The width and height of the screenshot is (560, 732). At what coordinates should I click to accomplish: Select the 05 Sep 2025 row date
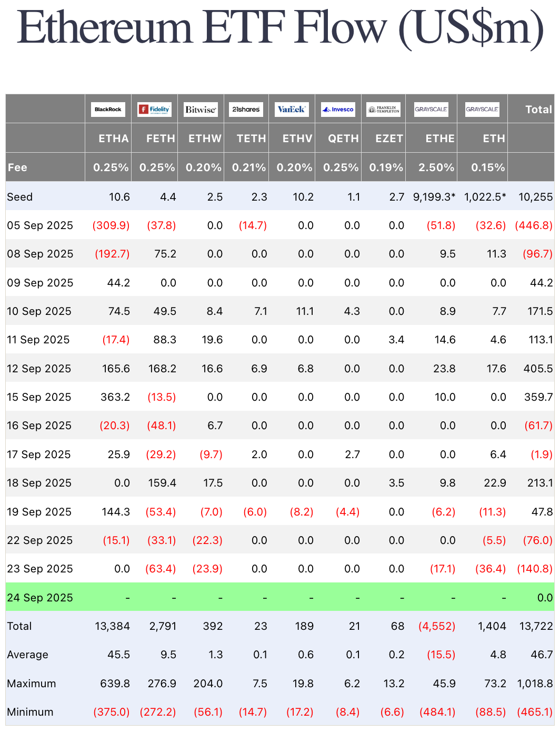[40, 225]
